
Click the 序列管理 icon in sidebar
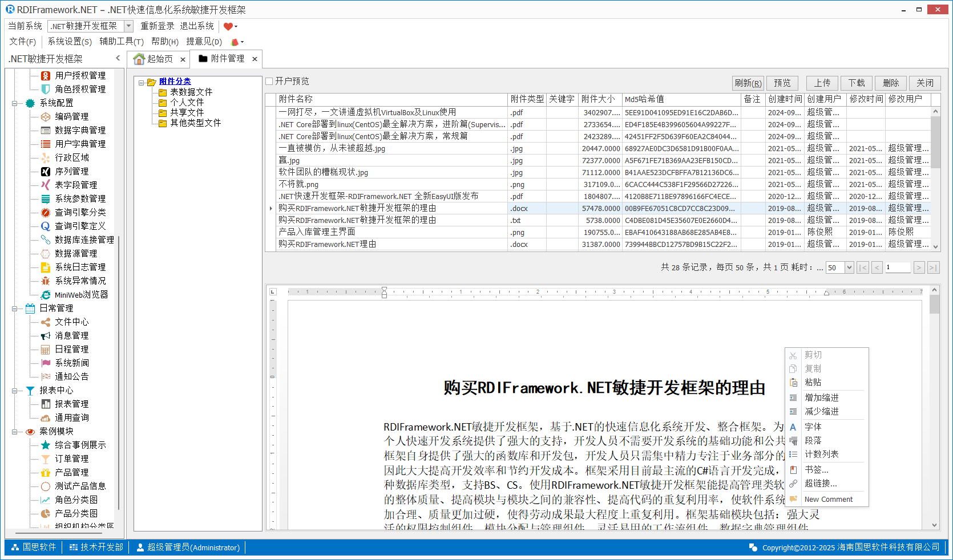pyautogui.click(x=46, y=171)
